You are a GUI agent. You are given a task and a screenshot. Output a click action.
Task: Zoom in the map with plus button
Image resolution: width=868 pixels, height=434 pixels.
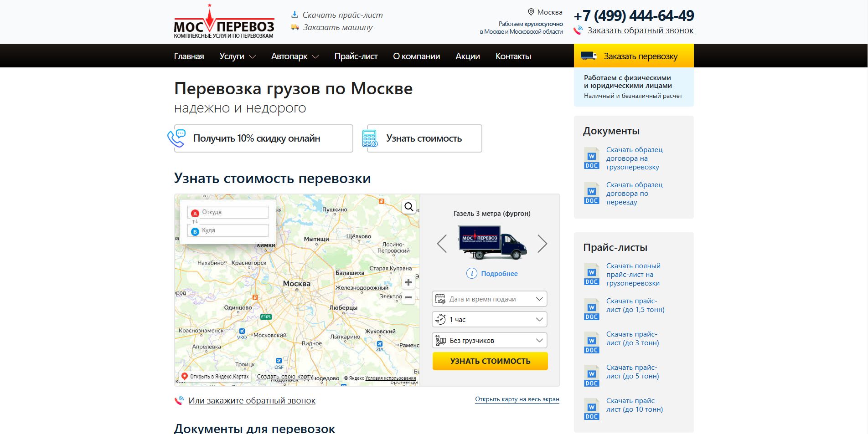(408, 282)
